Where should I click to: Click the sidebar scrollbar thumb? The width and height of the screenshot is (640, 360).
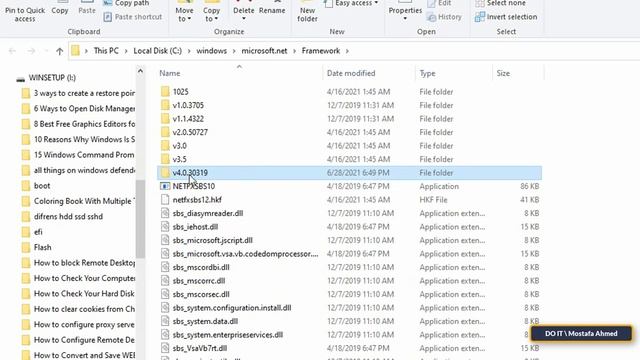click(x=140, y=219)
